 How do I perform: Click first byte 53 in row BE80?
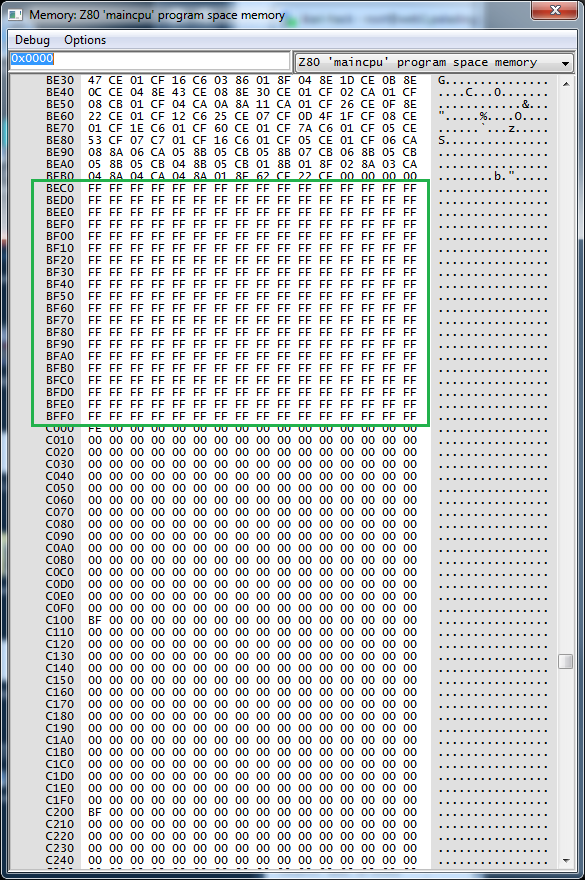(95, 140)
